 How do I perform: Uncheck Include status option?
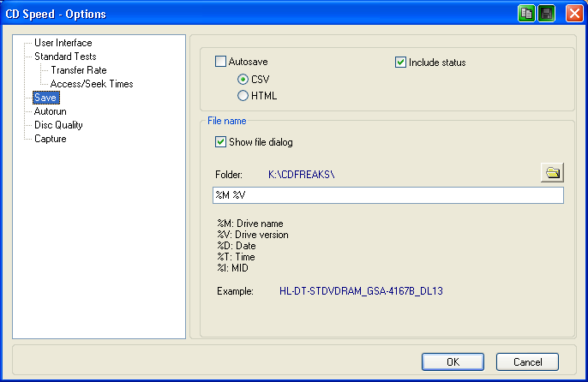click(x=400, y=63)
